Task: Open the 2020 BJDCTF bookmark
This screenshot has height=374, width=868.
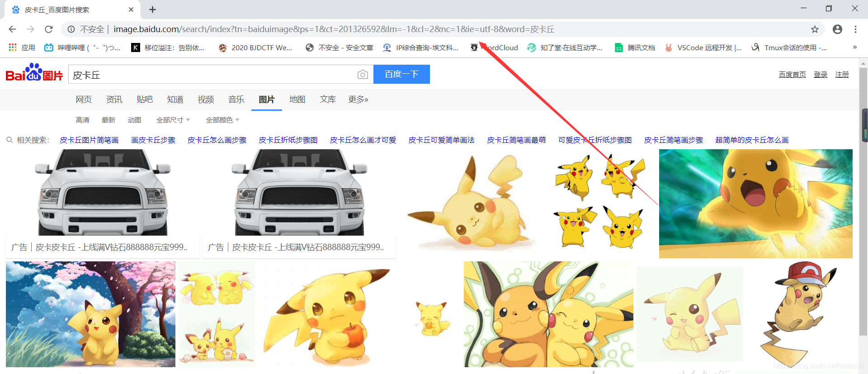Action: (x=255, y=47)
